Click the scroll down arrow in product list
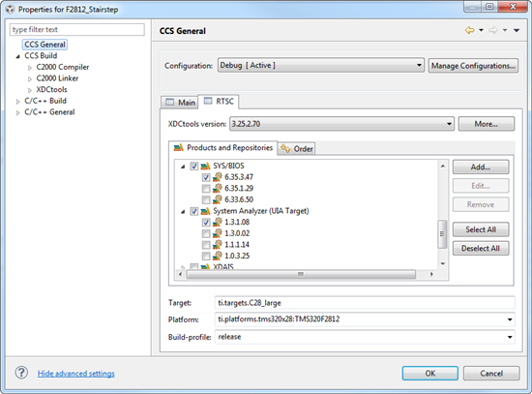The height and width of the screenshot is (394, 532). (443, 263)
